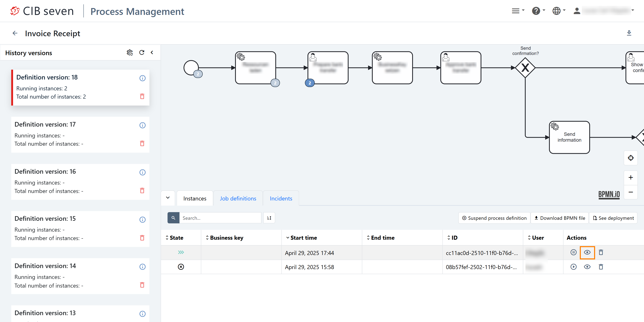Delete Definition version 14
Viewport: 644px width, 322px height.
pos(142,285)
